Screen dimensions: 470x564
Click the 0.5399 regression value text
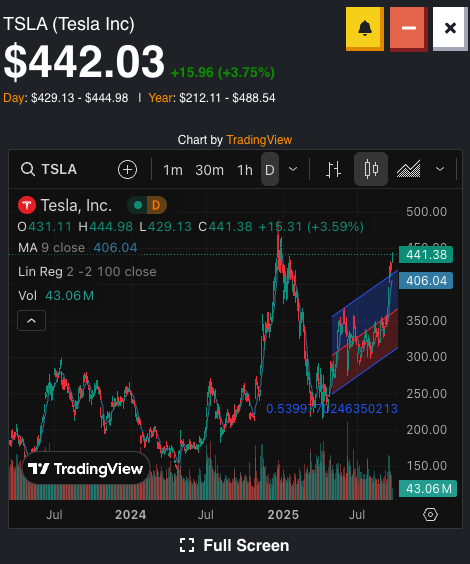332,409
